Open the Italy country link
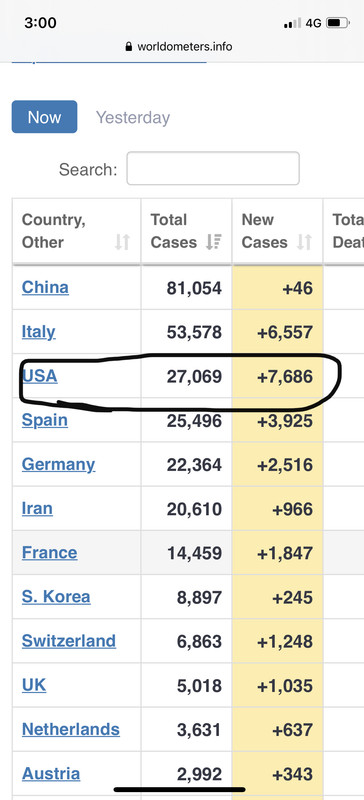The width and height of the screenshot is (364, 800). point(38,332)
